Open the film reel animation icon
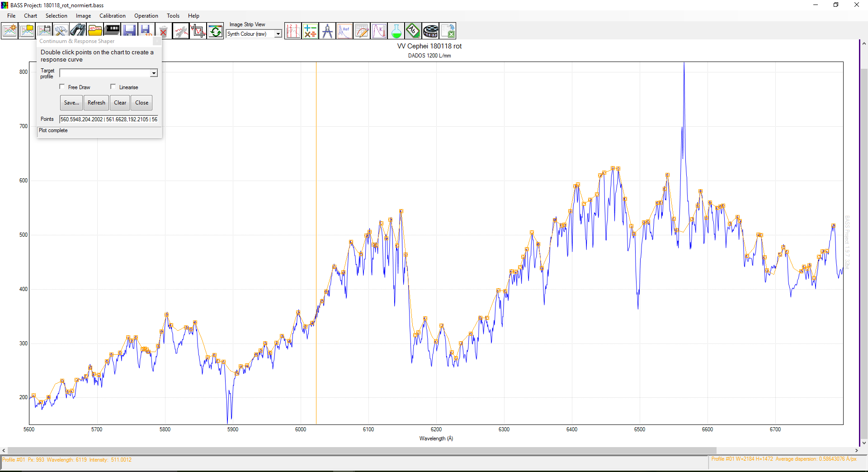 pos(430,31)
